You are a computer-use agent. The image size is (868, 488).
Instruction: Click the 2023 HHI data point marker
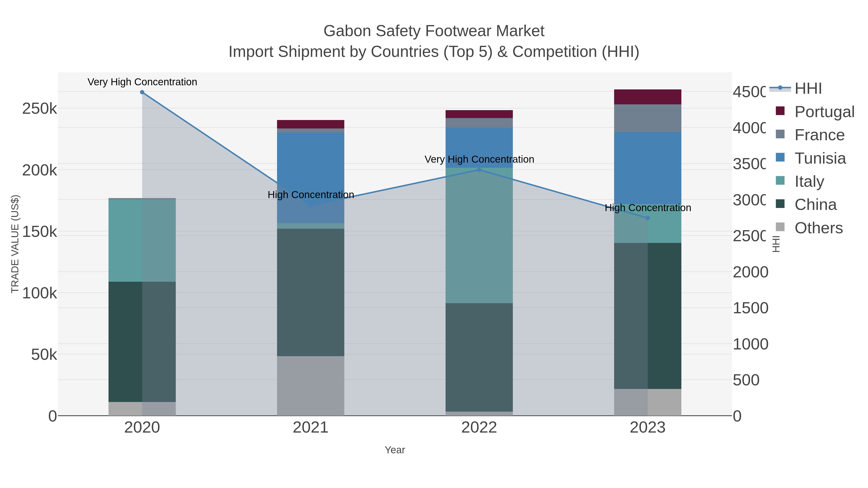pos(648,218)
